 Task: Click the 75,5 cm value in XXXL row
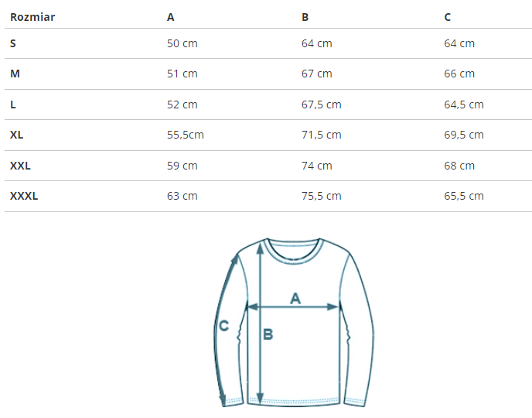[322, 196]
